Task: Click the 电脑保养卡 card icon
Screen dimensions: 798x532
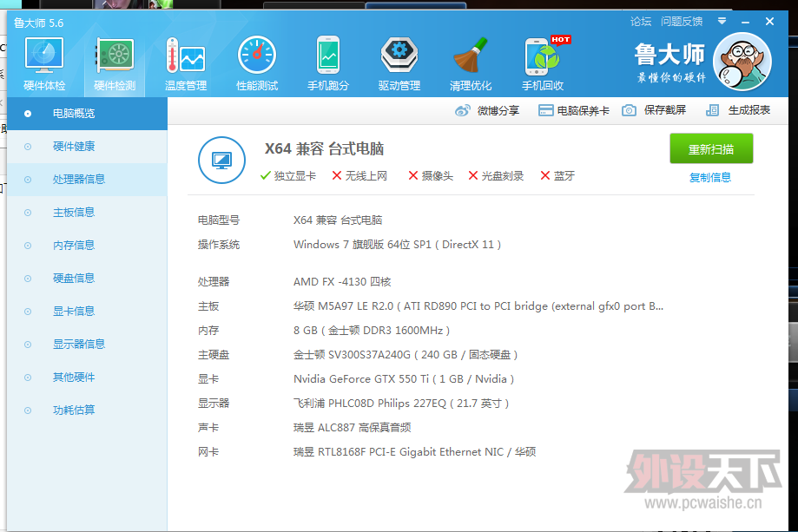Action: pyautogui.click(x=545, y=110)
